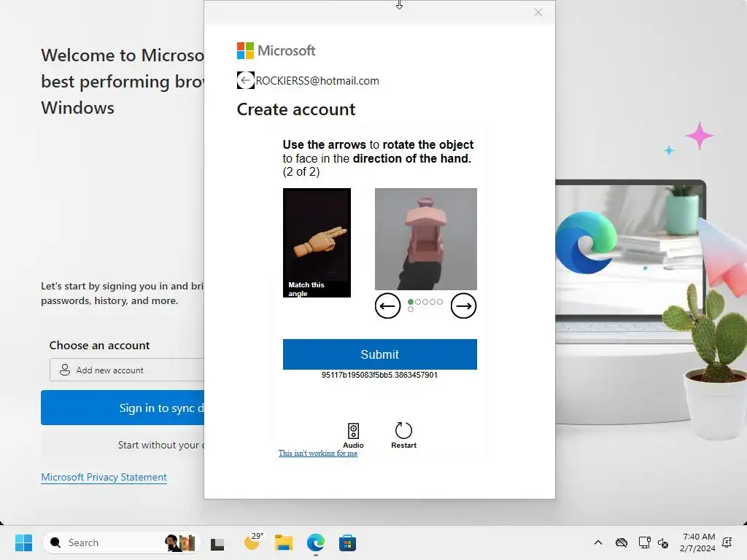Image resolution: width=747 pixels, height=560 pixels.
Task: Open Microsoft Store from taskbar
Action: (347, 542)
